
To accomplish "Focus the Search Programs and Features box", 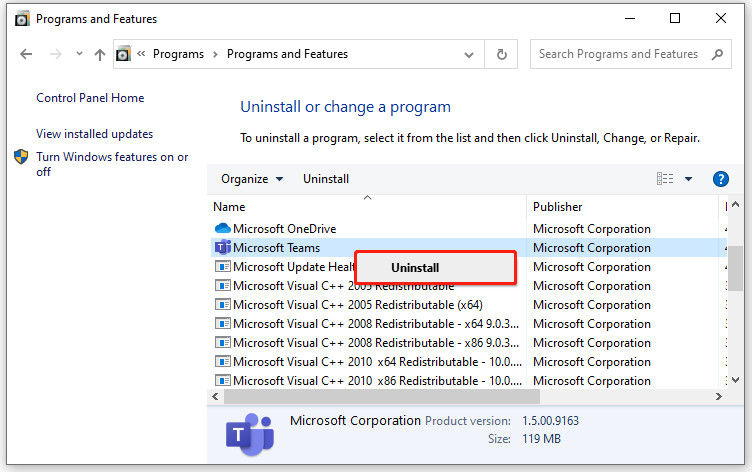I will pyautogui.click(x=630, y=54).
